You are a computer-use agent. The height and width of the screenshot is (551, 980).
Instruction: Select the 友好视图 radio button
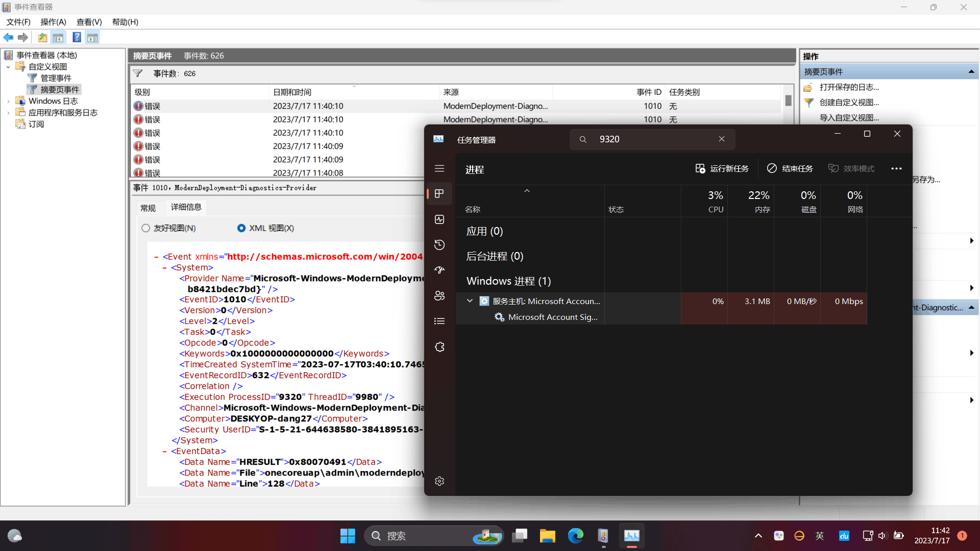tap(146, 228)
